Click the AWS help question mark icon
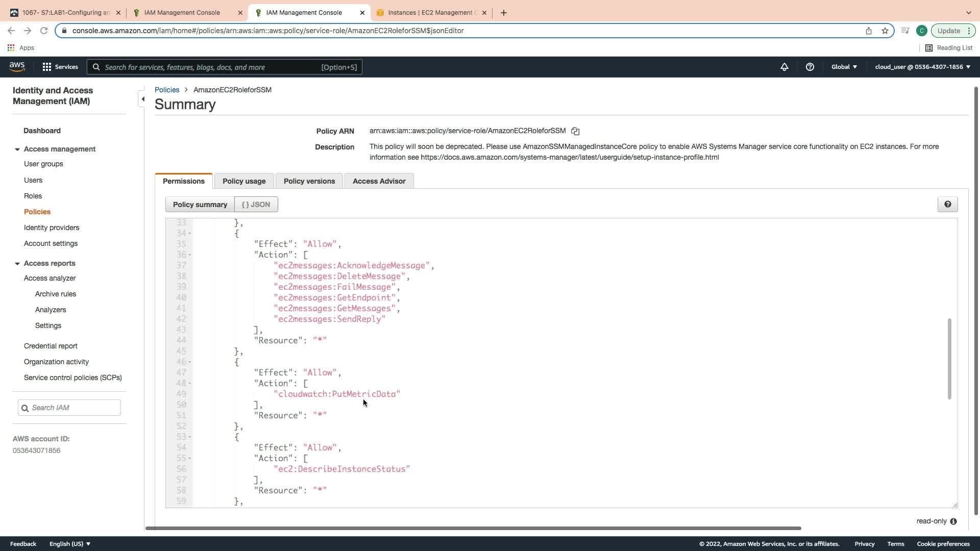 (810, 67)
